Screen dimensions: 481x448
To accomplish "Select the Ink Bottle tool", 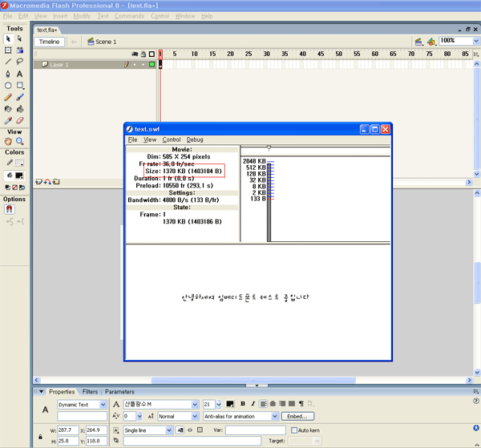I will (x=8, y=109).
